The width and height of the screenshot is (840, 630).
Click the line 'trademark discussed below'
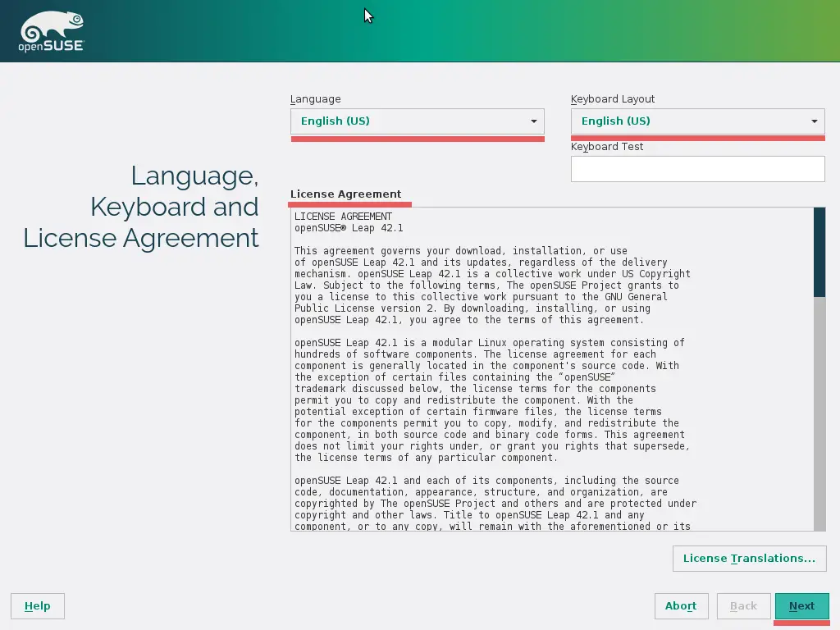click(x=475, y=389)
